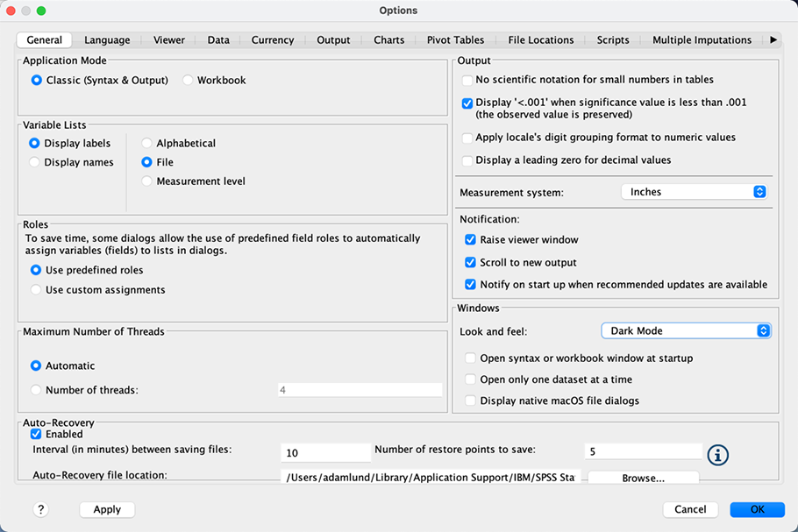Click Browse for Auto-Recovery file location
This screenshot has width=798, height=532.
(643, 477)
